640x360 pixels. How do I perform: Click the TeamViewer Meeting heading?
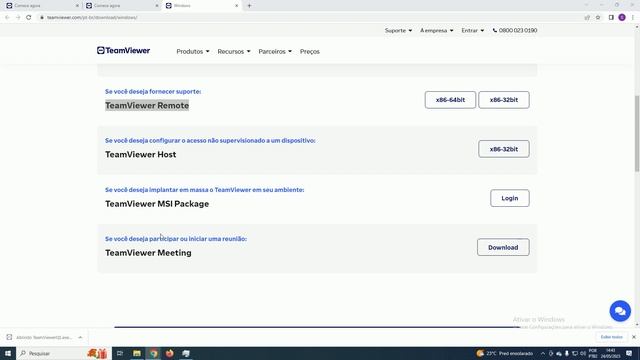tap(148, 253)
